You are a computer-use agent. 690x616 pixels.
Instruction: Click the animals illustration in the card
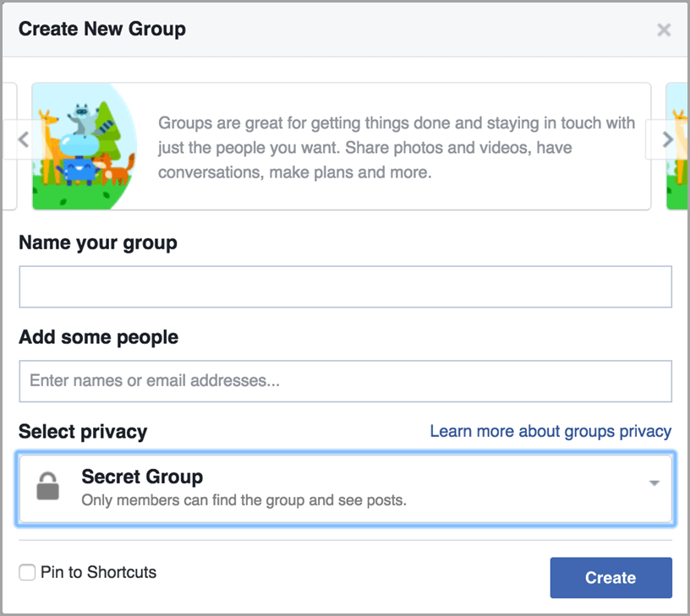(x=85, y=146)
